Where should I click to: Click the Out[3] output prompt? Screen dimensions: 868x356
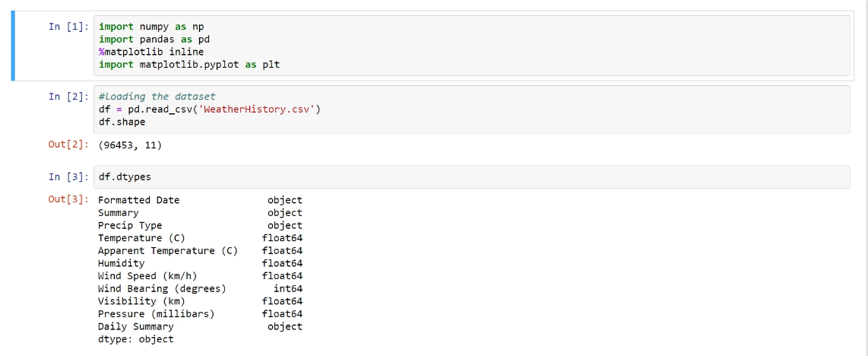click(69, 200)
